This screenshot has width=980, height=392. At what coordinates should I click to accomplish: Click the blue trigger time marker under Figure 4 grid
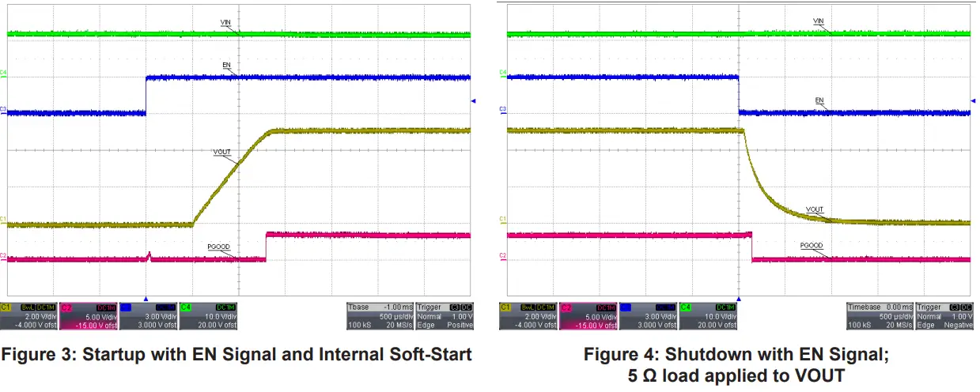tap(739, 299)
